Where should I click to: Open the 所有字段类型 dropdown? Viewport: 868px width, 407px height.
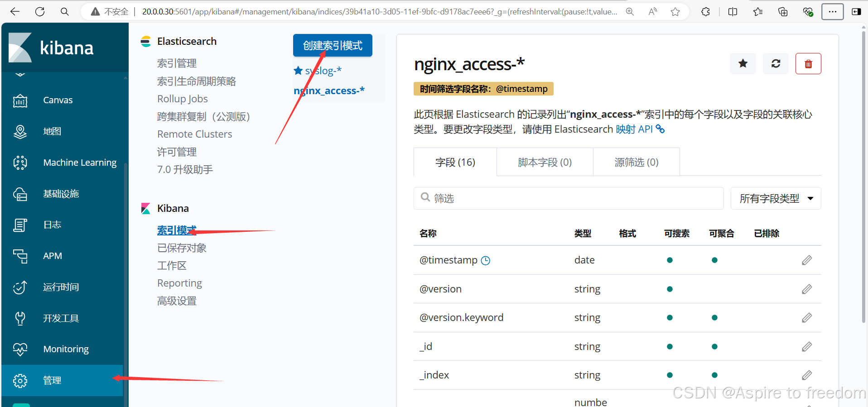coord(776,198)
